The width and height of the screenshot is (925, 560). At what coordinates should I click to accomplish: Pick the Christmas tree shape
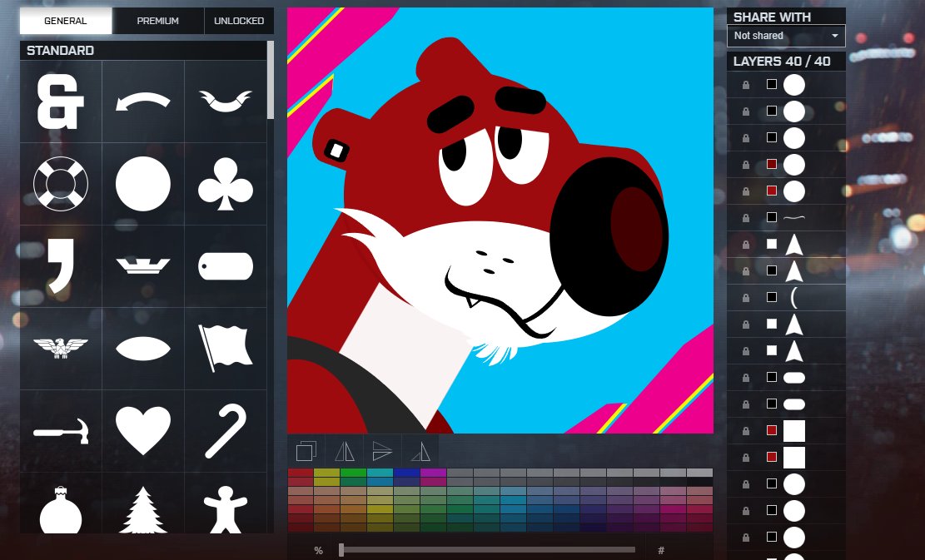[x=142, y=510]
